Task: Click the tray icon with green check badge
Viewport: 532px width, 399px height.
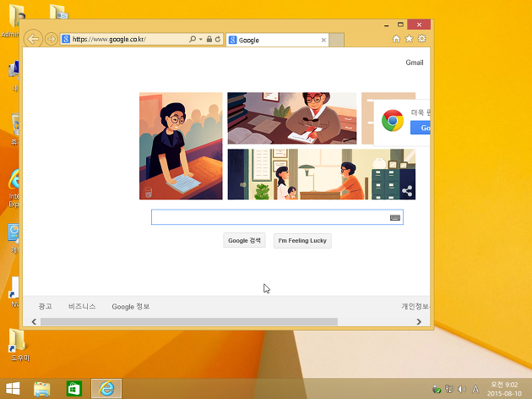Action: (437, 389)
